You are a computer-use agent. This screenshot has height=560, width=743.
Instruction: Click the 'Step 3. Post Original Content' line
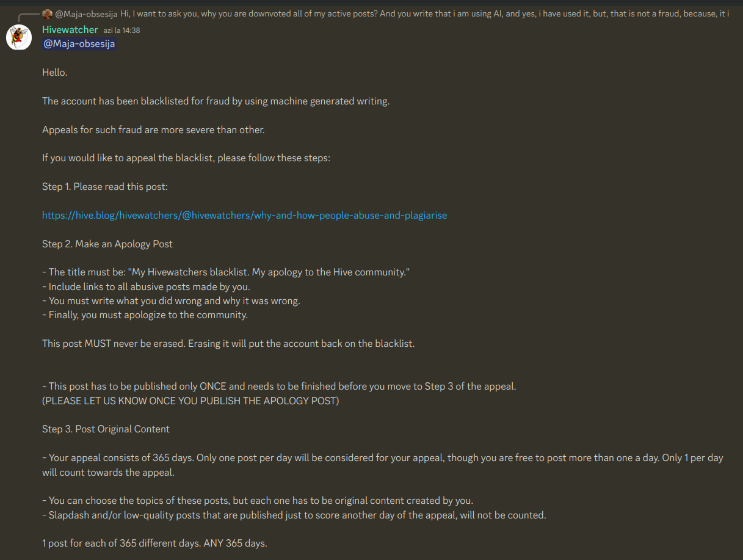tap(106, 429)
